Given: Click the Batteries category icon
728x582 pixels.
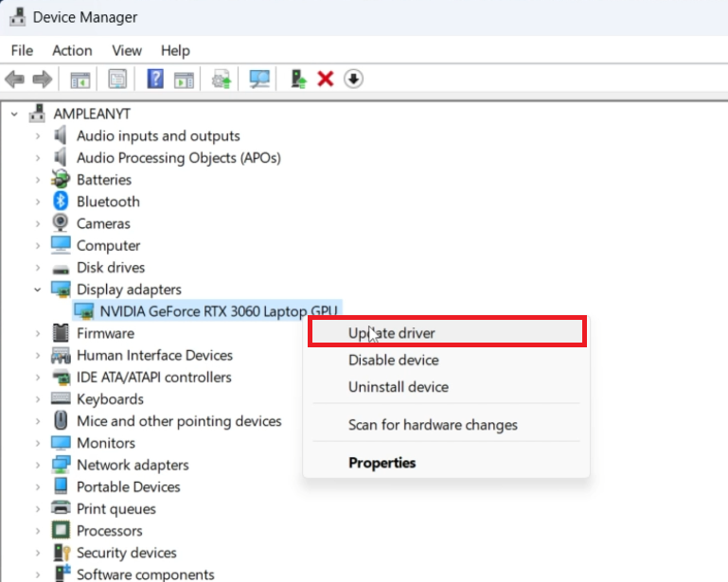Looking at the screenshot, I should click(61, 180).
